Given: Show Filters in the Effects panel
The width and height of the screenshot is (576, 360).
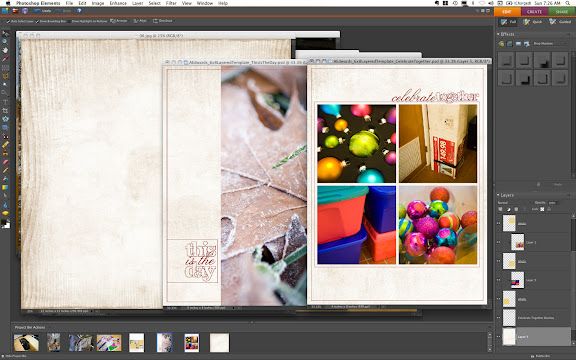Looking at the screenshot, I should 501,44.
